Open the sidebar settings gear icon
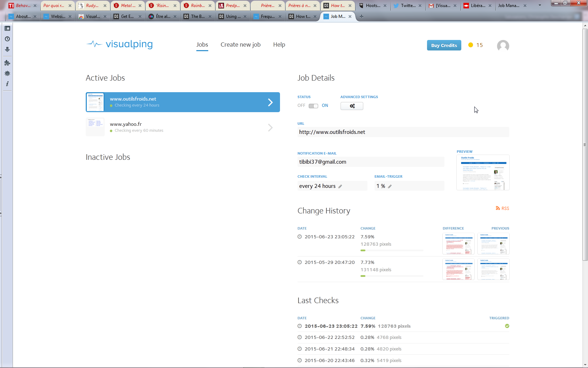The height and width of the screenshot is (368, 588). 7,73
